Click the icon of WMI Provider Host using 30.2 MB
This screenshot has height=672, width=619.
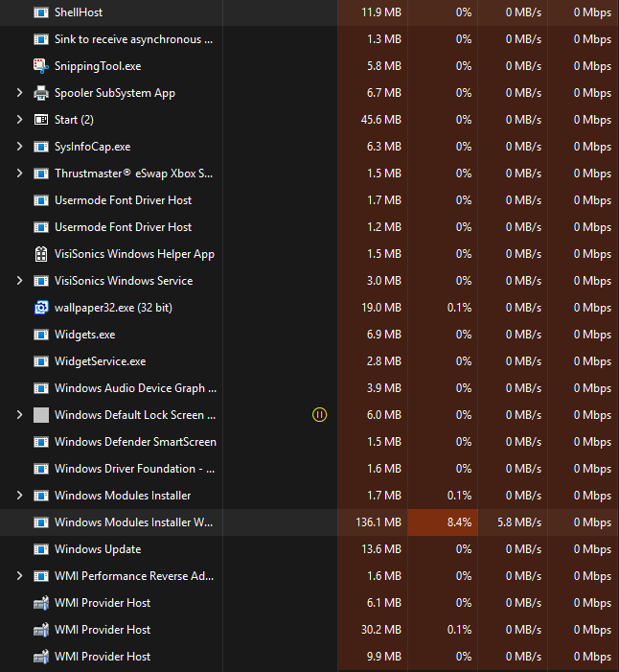(41, 630)
